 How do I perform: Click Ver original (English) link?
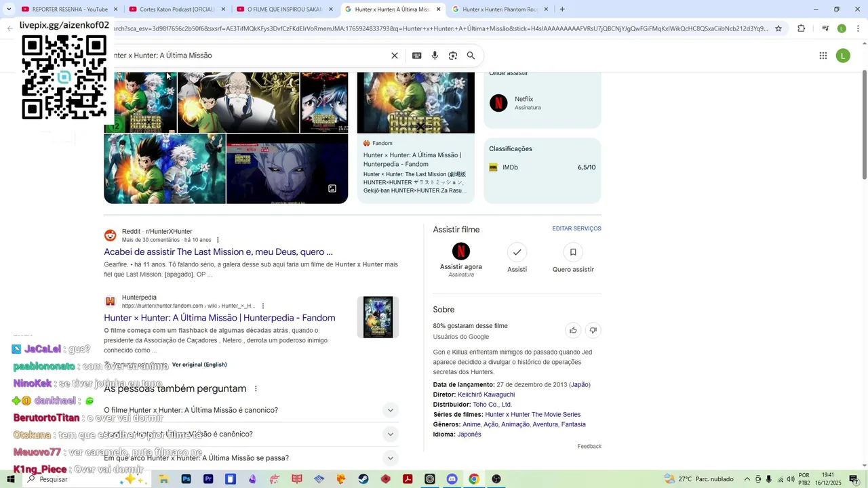pos(199,365)
